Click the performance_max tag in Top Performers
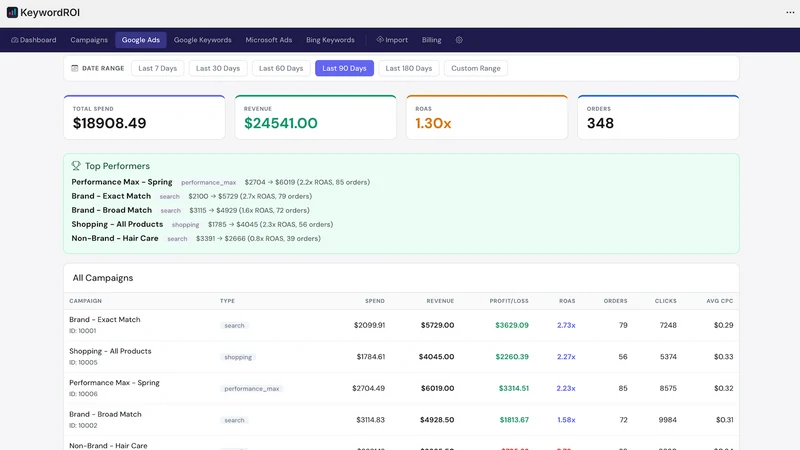800x450 pixels. pos(209,183)
